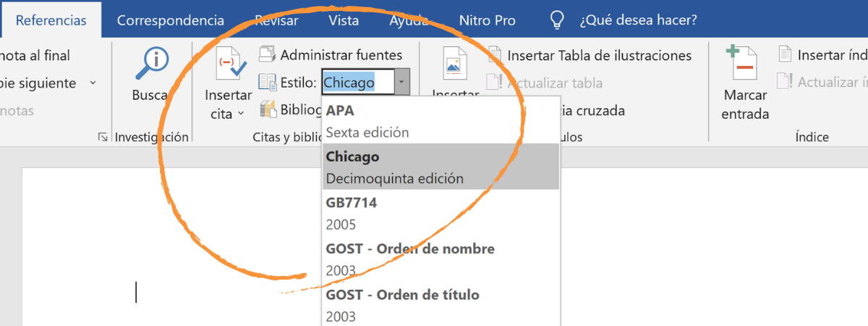Switch to the Referencias ribbon tab
Screen dimensions: 868x326
pos(50,20)
